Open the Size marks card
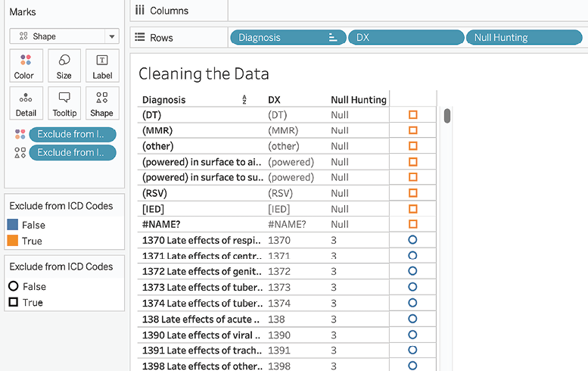Viewport: 588px width, 371px height. click(x=64, y=66)
